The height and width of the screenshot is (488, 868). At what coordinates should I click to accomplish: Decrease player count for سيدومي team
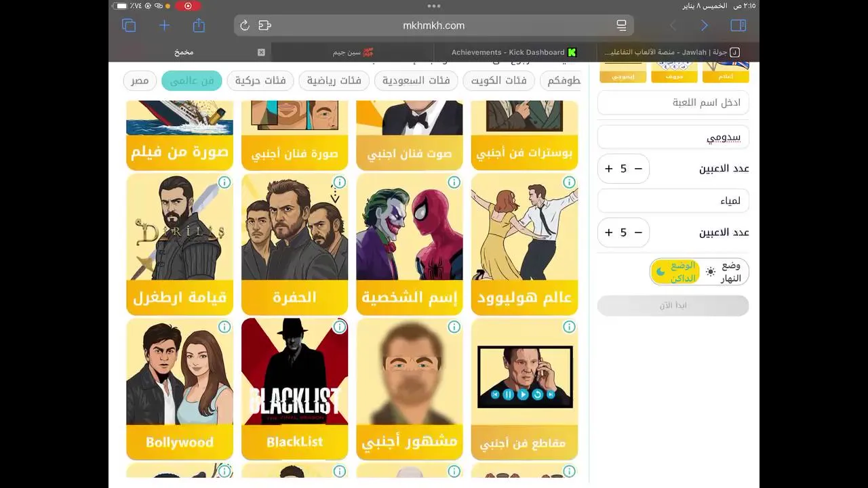point(638,169)
